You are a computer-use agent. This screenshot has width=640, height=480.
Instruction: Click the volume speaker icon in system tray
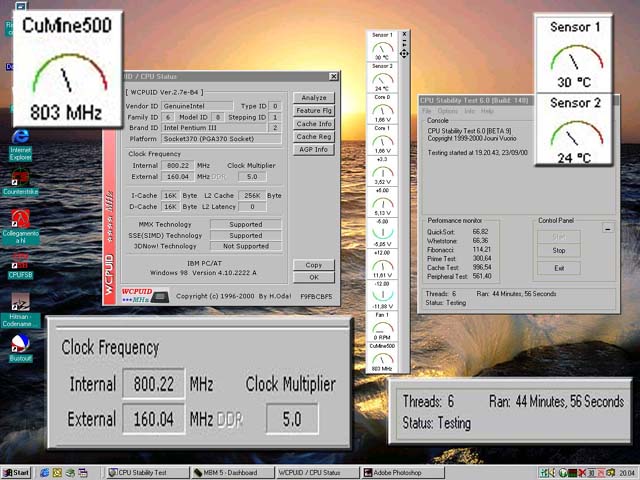(552, 473)
